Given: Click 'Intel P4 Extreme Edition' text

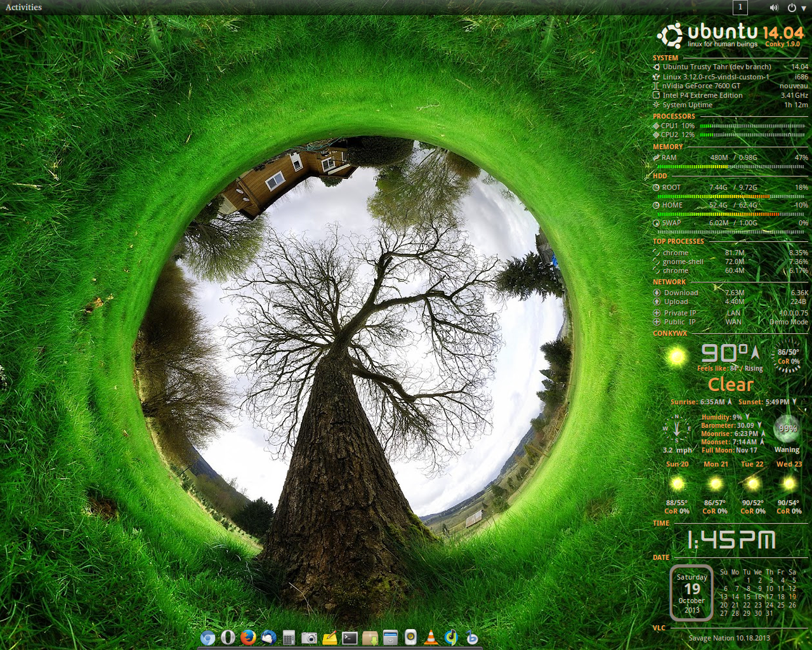Looking at the screenshot, I should [x=703, y=95].
